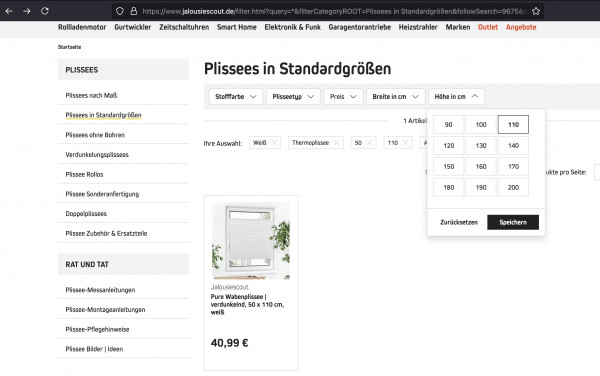Open the Pure Wabenplissee product title
This screenshot has height=376, width=600.
coord(247,304)
